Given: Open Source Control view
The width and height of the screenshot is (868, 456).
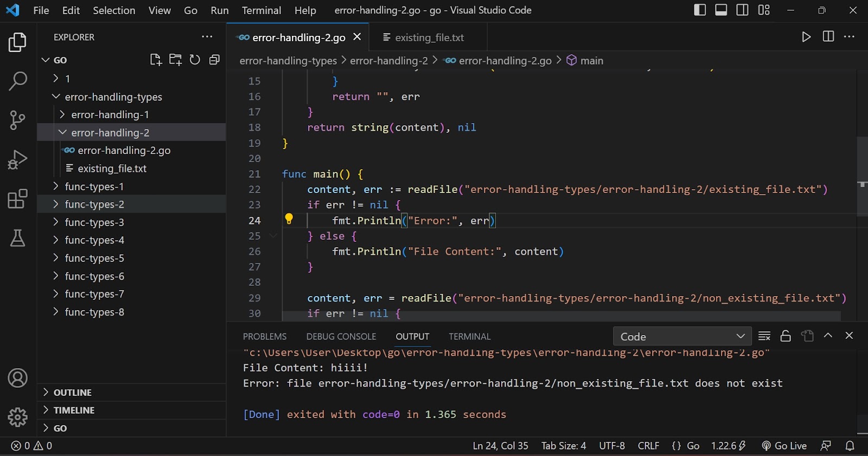Looking at the screenshot, I should 17,120.
